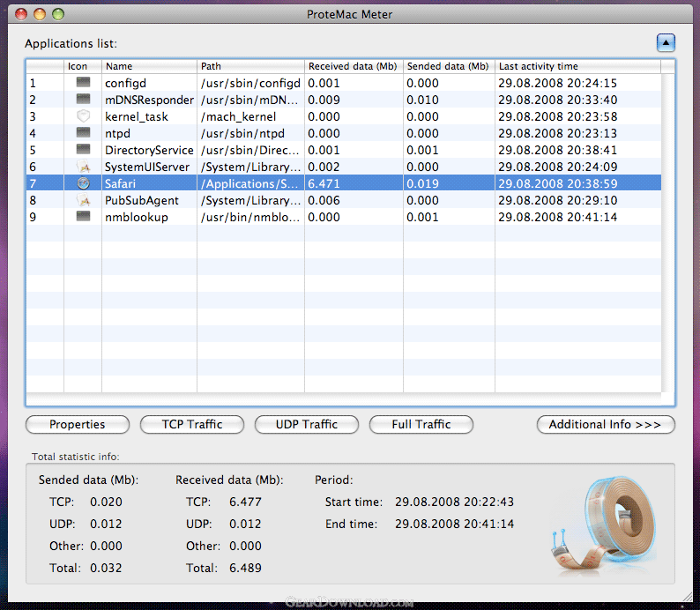The height and width of the screenshot is (610, 700).
Task: Click the snail tape measure logo
Action: click(x=606, y=524)
